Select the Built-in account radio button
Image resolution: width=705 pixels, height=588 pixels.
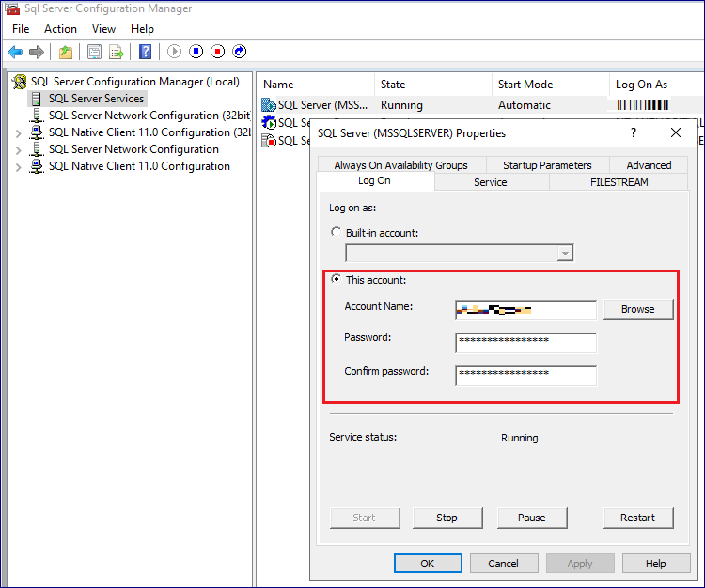336,232
